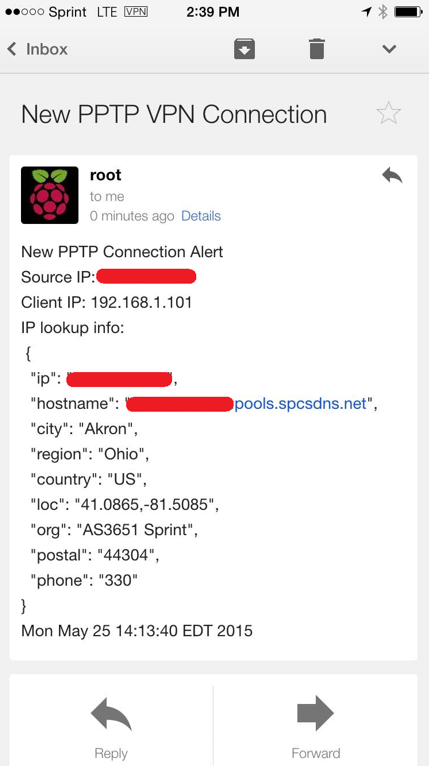Image resolution: width=431 pixels, height=767 pixels.
Task: Tap the location services arrow icon
Action: [367, 12]
